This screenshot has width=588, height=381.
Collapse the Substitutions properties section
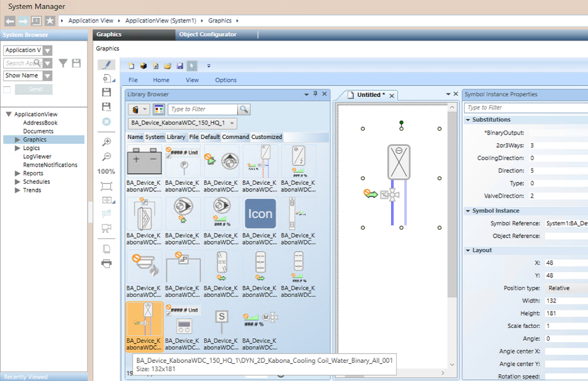468,120
